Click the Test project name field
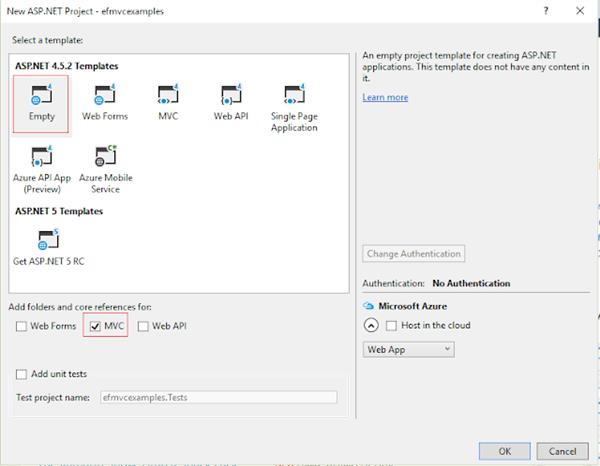600x466 pixels. (218, 397)
